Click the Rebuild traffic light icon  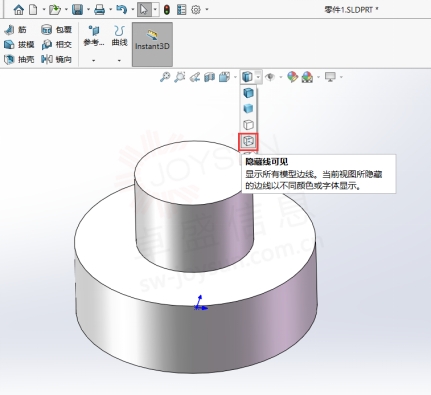pos(167,10)
